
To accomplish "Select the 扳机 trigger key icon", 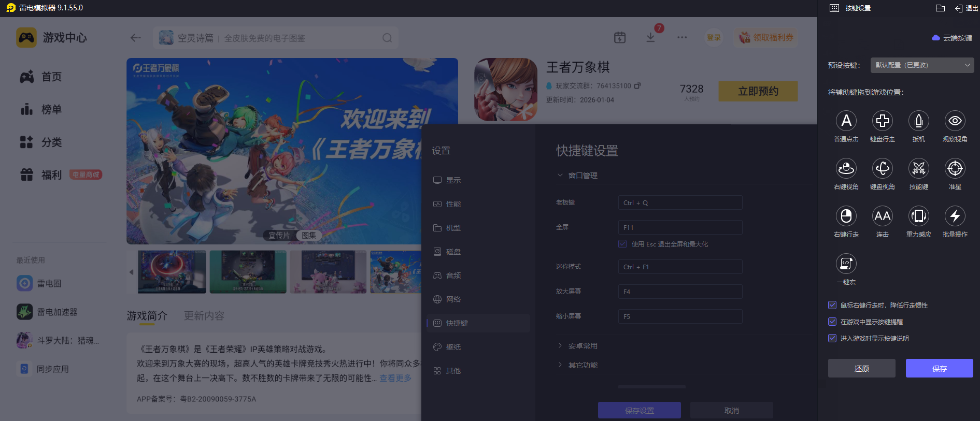I will coord(919,121).
